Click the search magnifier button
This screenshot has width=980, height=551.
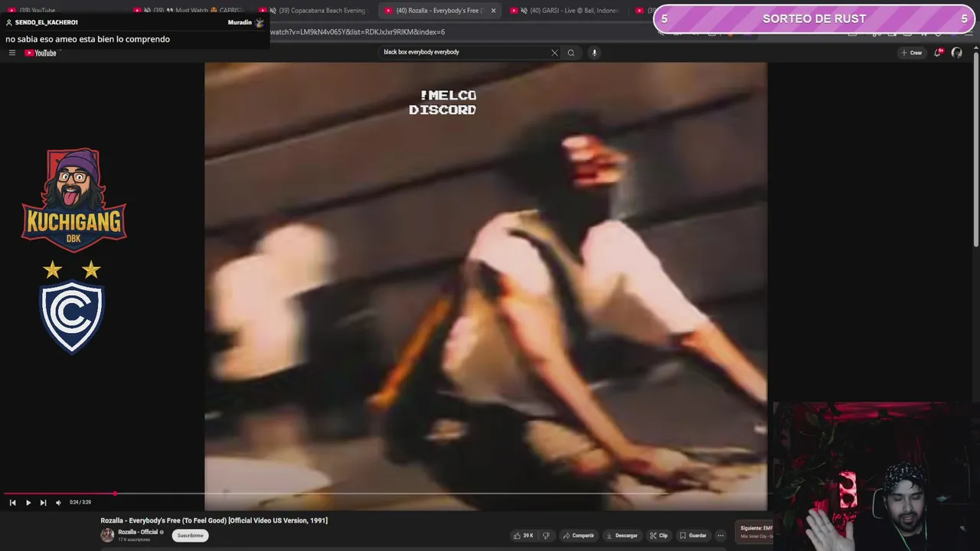pos(571,53)
